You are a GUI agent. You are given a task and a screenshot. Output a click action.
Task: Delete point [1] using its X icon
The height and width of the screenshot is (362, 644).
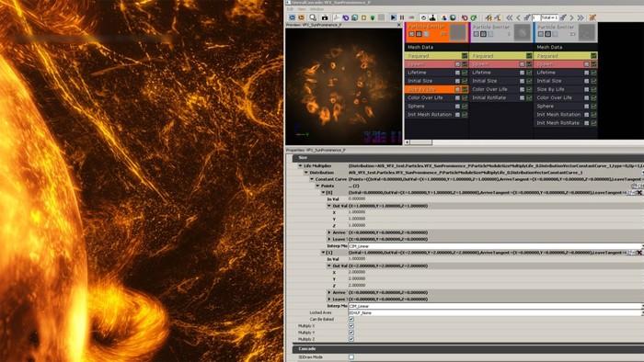pyautogui.click(x=639, y=253)
